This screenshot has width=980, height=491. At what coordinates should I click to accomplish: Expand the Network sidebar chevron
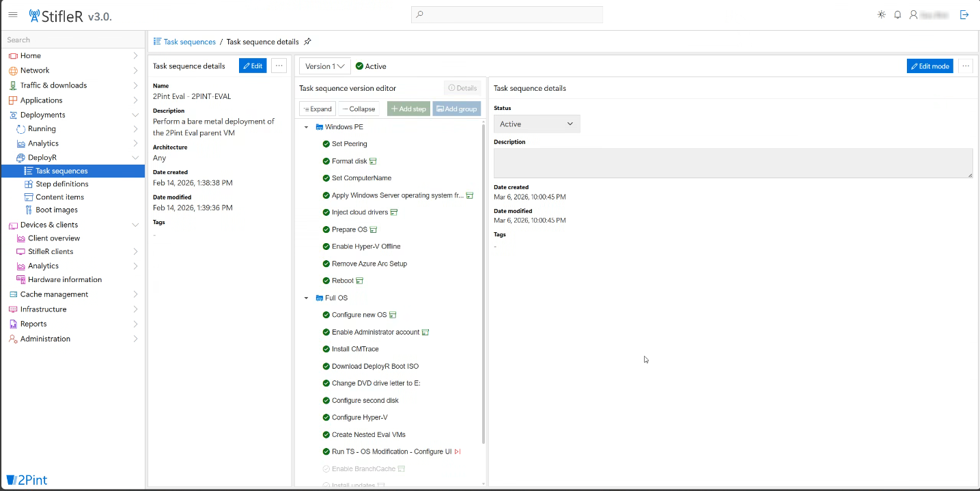coord(135,70)
